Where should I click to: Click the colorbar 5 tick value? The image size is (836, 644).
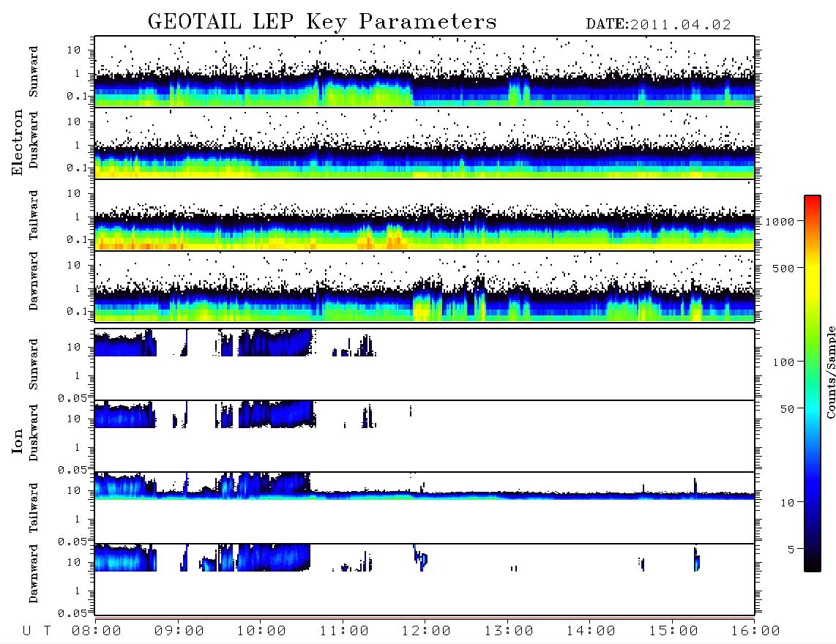pyautogui.click(x=791, y=550)
